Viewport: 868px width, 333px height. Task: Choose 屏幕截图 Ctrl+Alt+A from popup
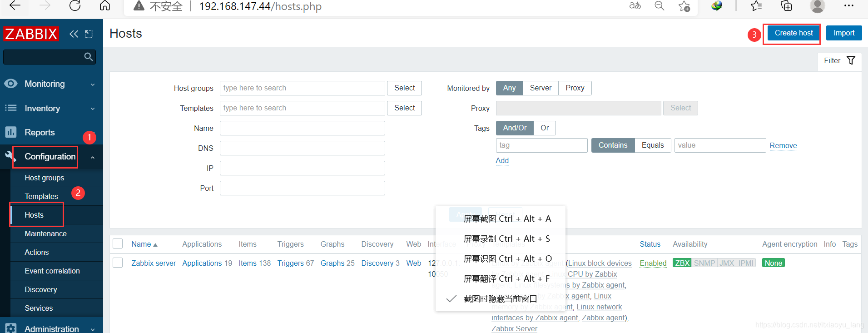pos(501,219)
